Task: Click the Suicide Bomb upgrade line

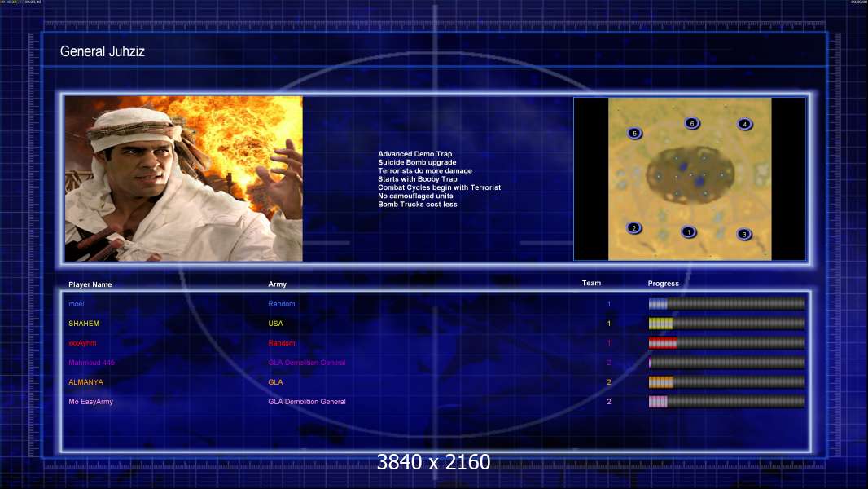Action: tap(417, 162)
